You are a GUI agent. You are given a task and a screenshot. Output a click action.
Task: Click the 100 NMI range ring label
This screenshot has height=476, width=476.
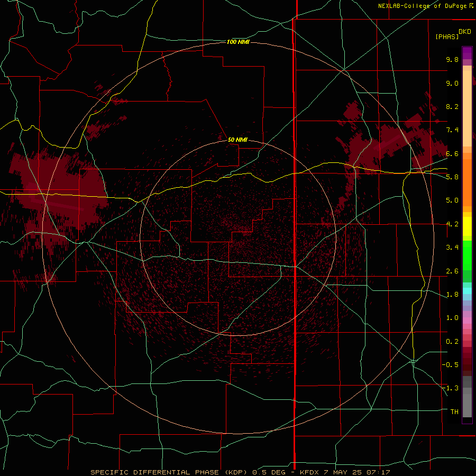point(238,42)
